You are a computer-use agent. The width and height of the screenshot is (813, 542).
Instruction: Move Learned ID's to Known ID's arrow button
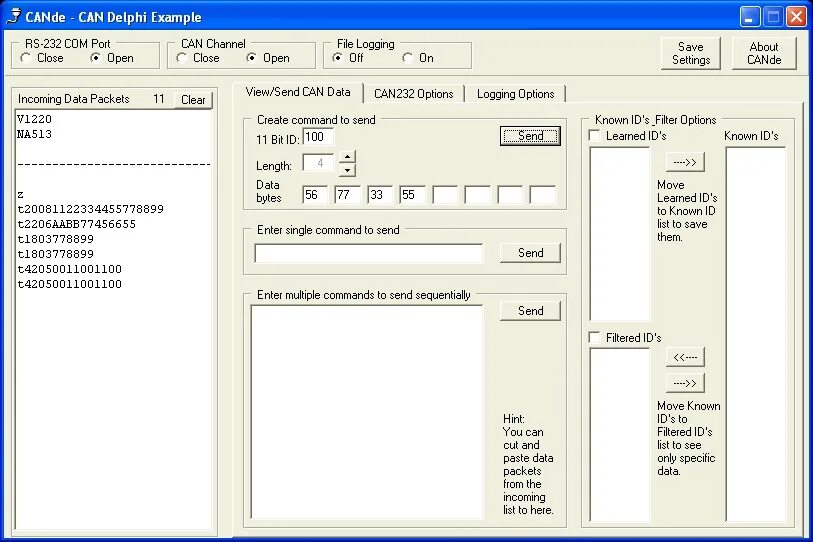click(685, 162)
